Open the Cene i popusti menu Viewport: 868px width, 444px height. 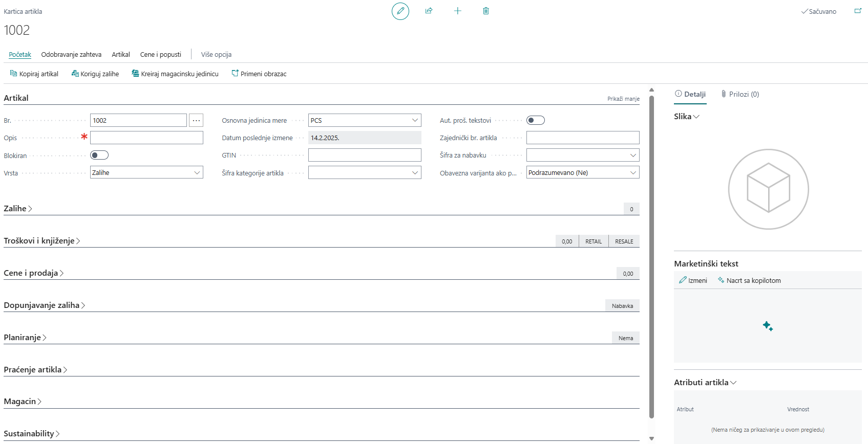click(160, 54)
